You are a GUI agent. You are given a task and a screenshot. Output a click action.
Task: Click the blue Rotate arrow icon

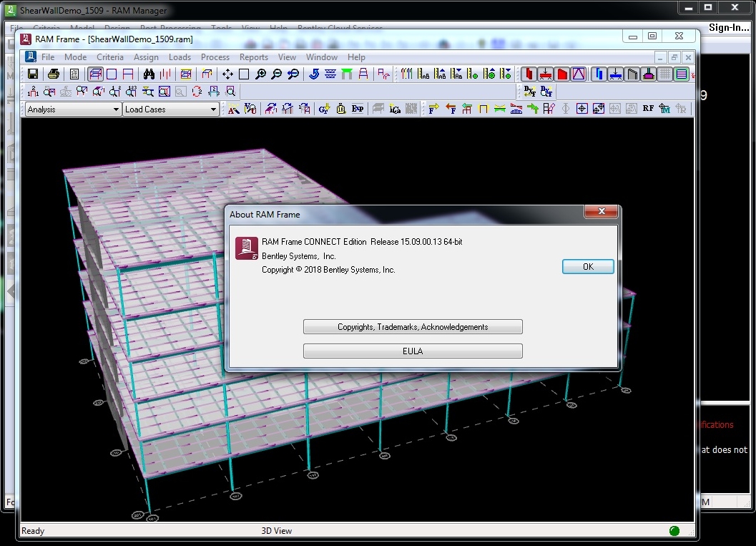pyautogui.click(x=314, y=74)
